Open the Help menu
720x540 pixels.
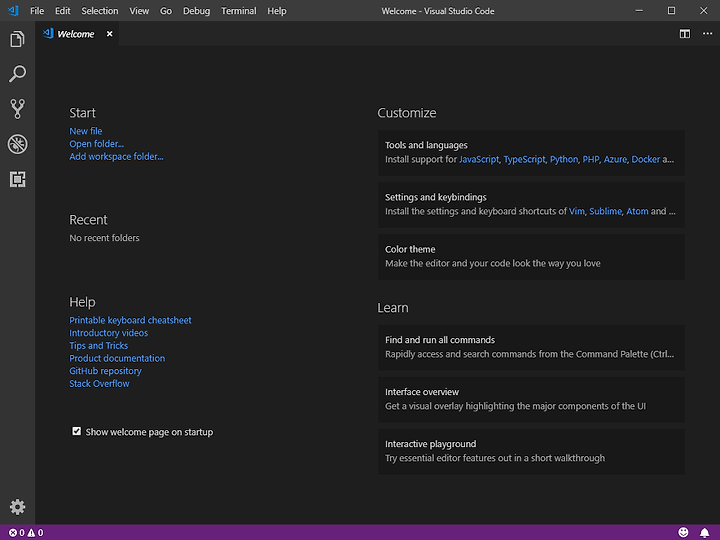pos(276,11)
